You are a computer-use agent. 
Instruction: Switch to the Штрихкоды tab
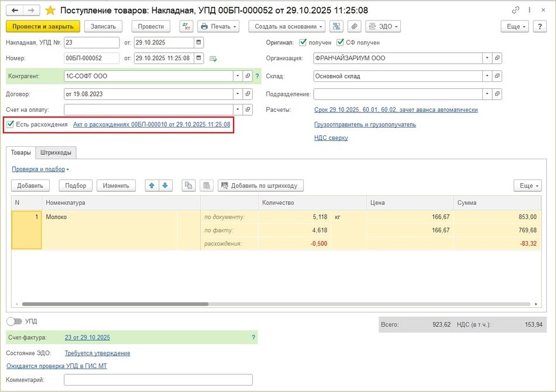tap(56, 152)
